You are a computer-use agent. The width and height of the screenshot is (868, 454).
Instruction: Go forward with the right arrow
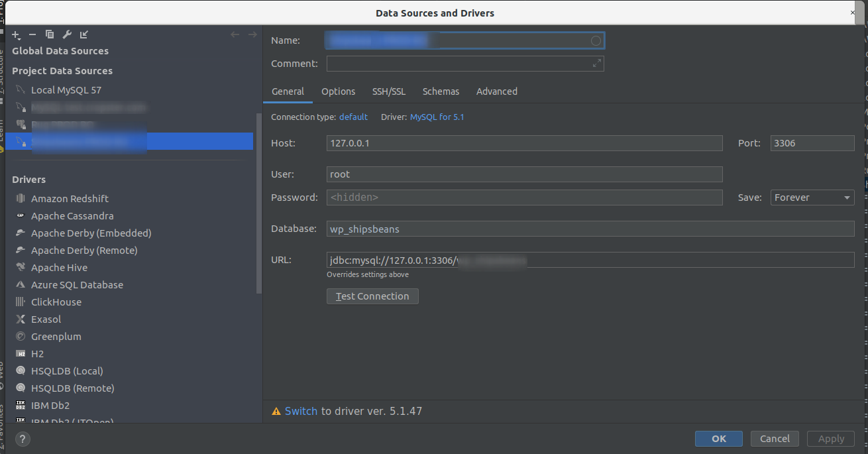tap(252, 34)
